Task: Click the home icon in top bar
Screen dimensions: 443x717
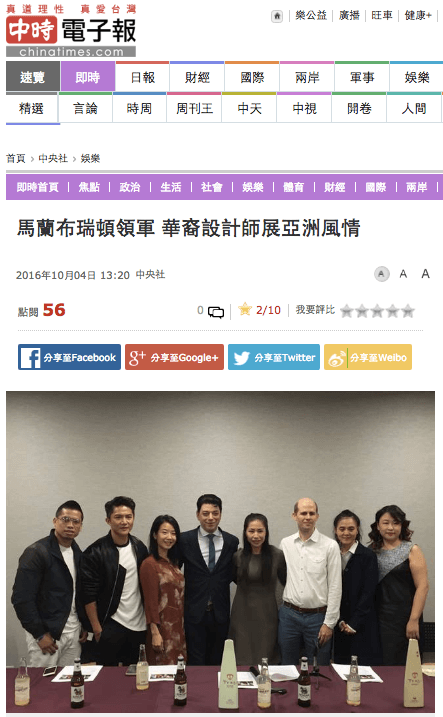Action: 277,16
